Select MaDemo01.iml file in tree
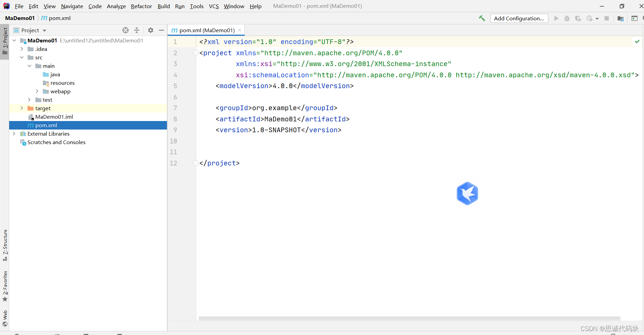This screenshot has width=644, height=335. tap(50, 117)
